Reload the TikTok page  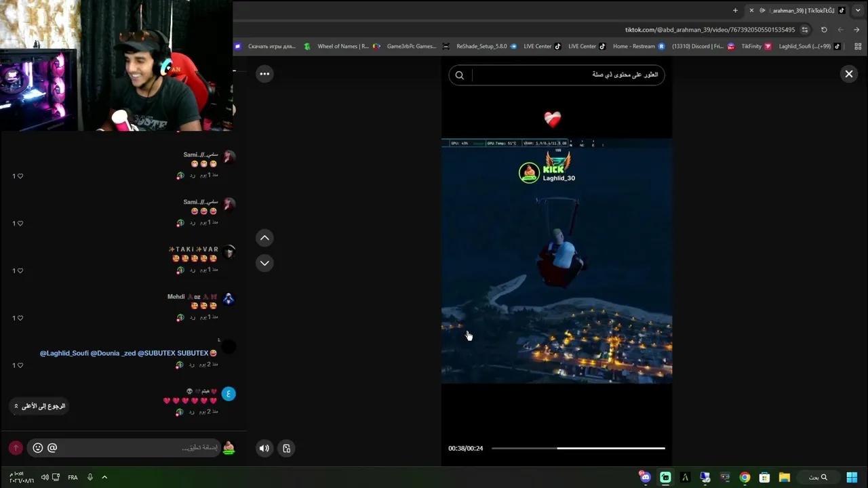824,30
